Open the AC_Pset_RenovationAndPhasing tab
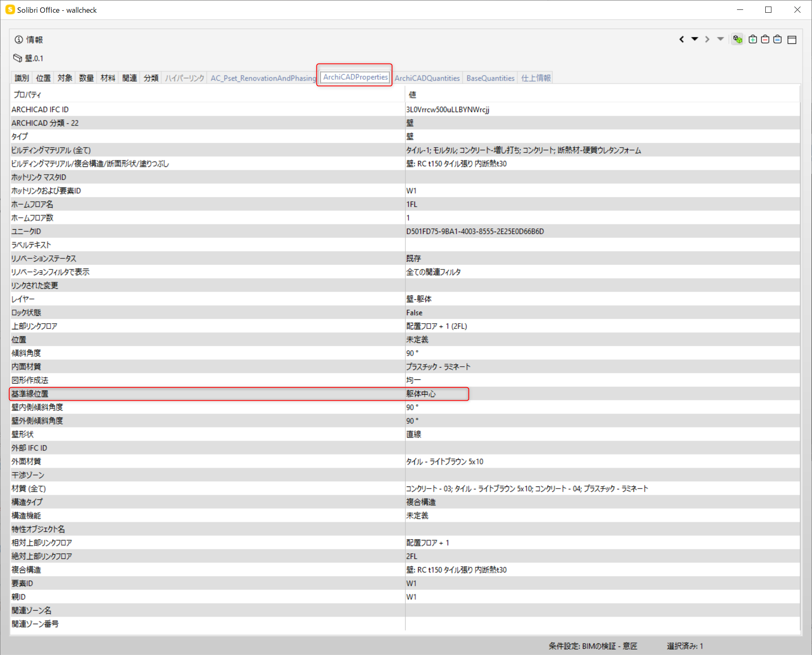 [263, 78]
